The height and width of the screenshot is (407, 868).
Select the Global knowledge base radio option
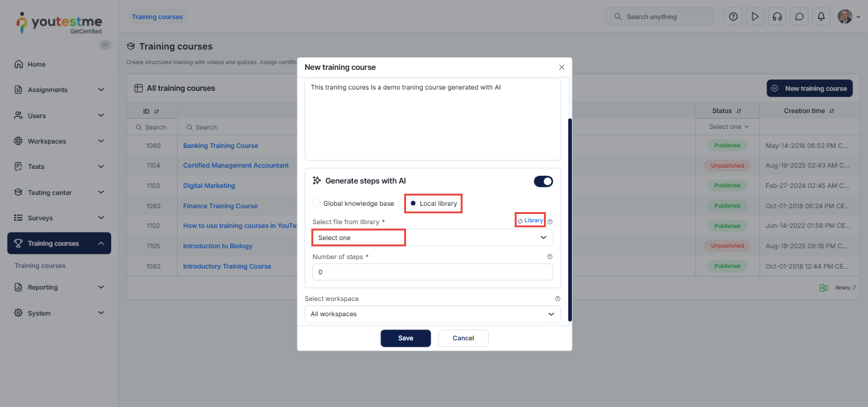click(x=316, y=203)
